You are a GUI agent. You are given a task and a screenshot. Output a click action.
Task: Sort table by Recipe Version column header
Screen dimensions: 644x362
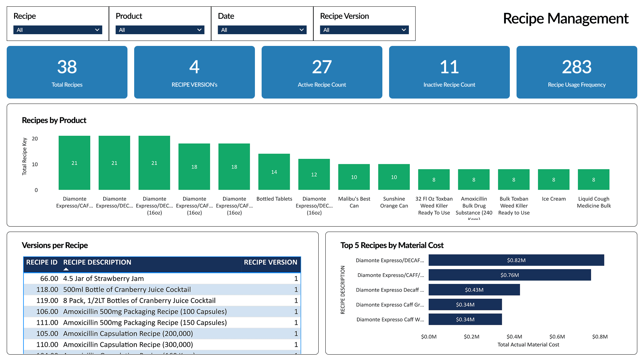coord(270,262)
